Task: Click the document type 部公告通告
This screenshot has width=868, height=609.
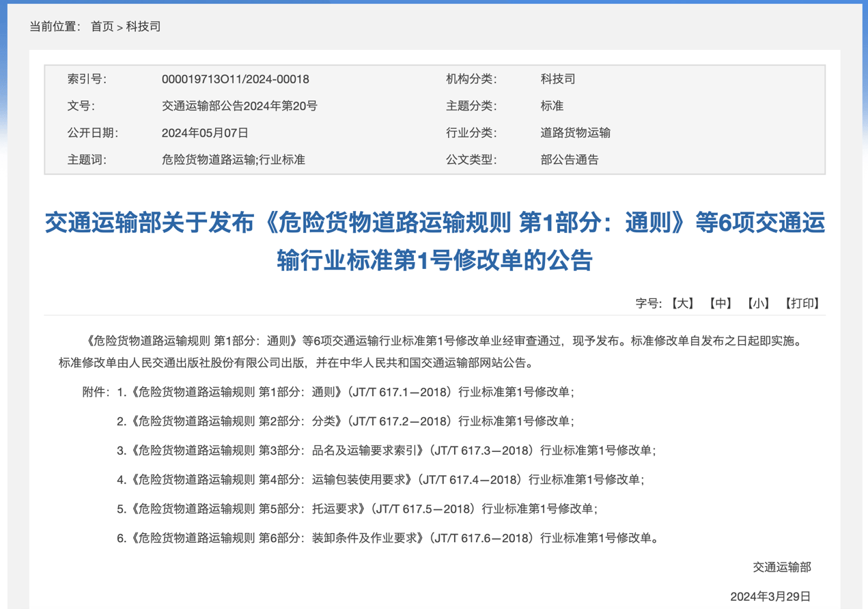Action: pyautogui.click(x=569, y=160)
